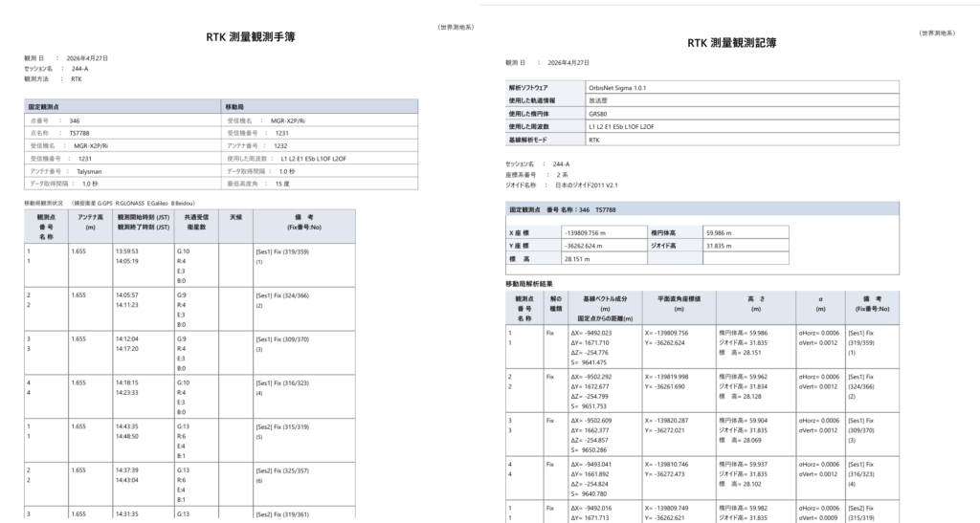Click the 共通受信衛星数 column header
Viewport: 980px width, 523px height.
(193, 223)
